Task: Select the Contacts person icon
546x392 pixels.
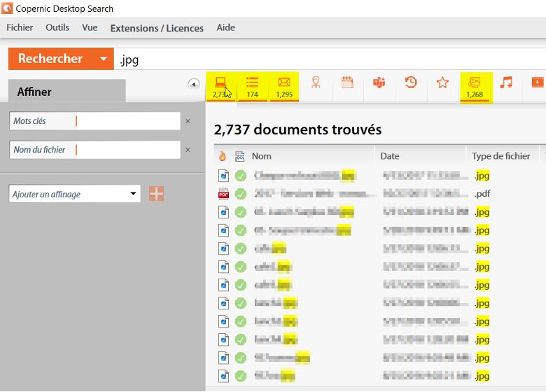Action: pos(316,83)
